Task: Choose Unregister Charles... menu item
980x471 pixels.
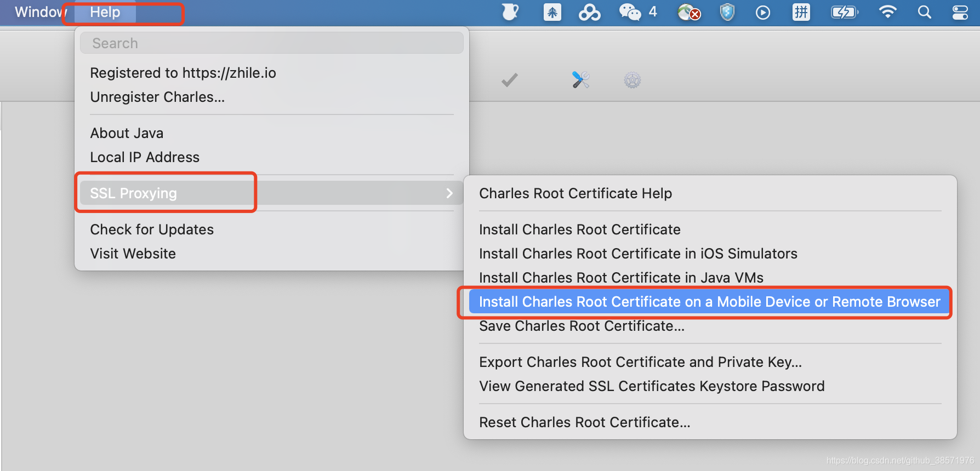Action: pyautogui.click(x=157, y=97)
